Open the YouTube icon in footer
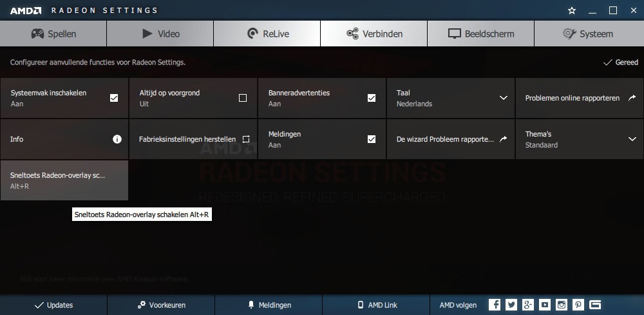Image resolution: width=644 pixels, height=315 pixels. tap(545, 305)
